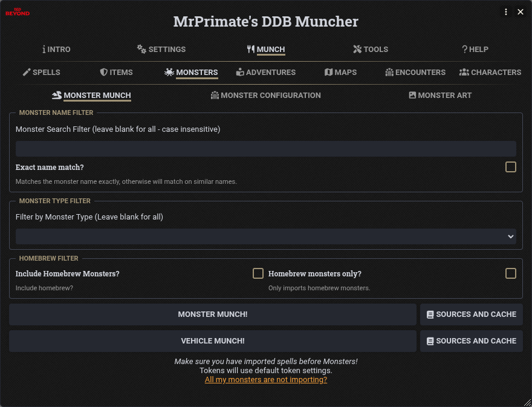Click the 'Exact name match?' label text

pyautogui.click(x=50, y=168)
